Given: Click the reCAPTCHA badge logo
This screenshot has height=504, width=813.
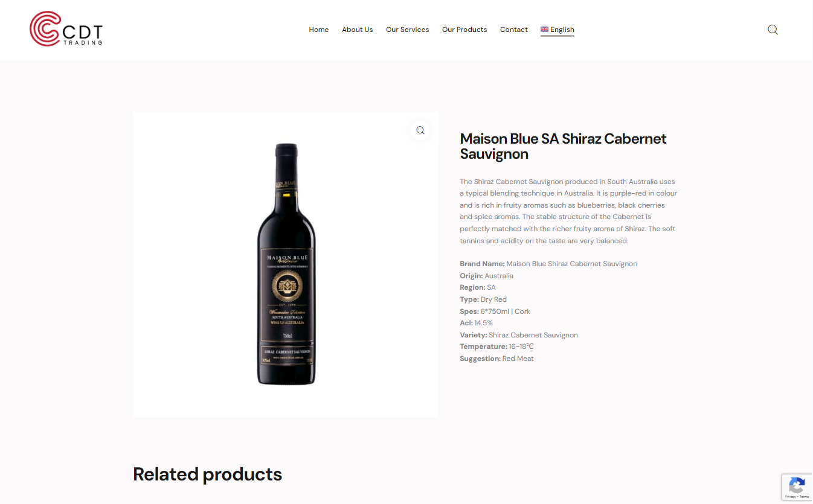Looking at the screenshot, I should tap(797, 485).
